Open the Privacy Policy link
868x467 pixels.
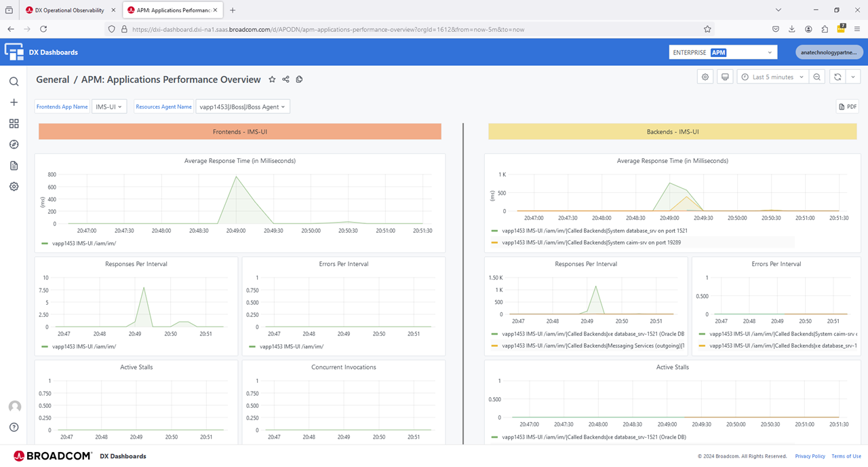810,456
